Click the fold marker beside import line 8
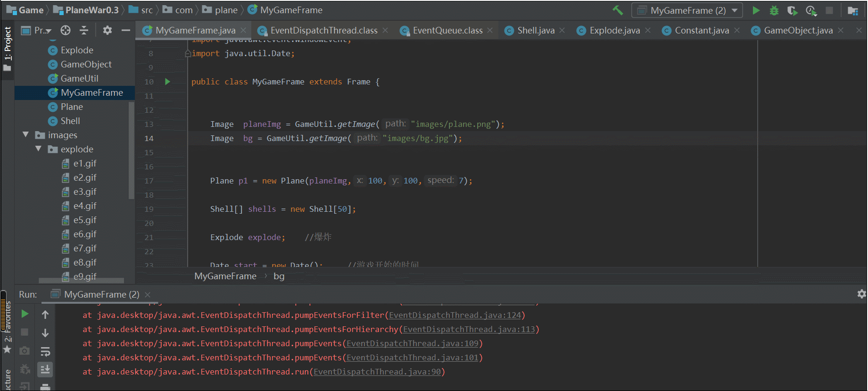The width and height of the screenshot is (868, 391). [188, 53]
